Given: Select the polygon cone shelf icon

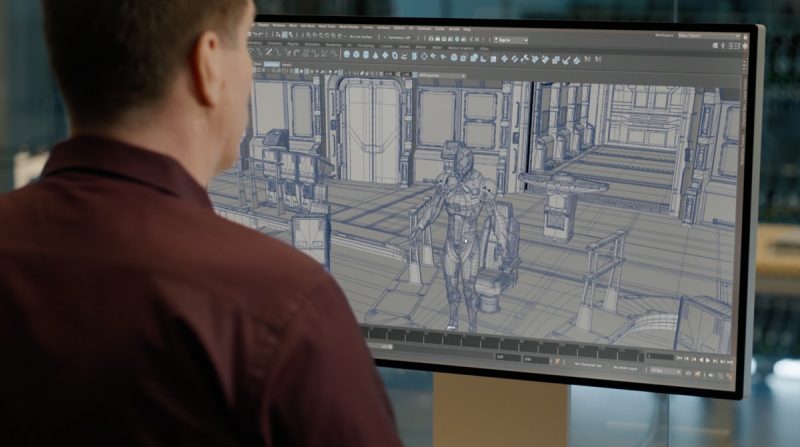Looking at the screenshot, I should pos(376,55).
